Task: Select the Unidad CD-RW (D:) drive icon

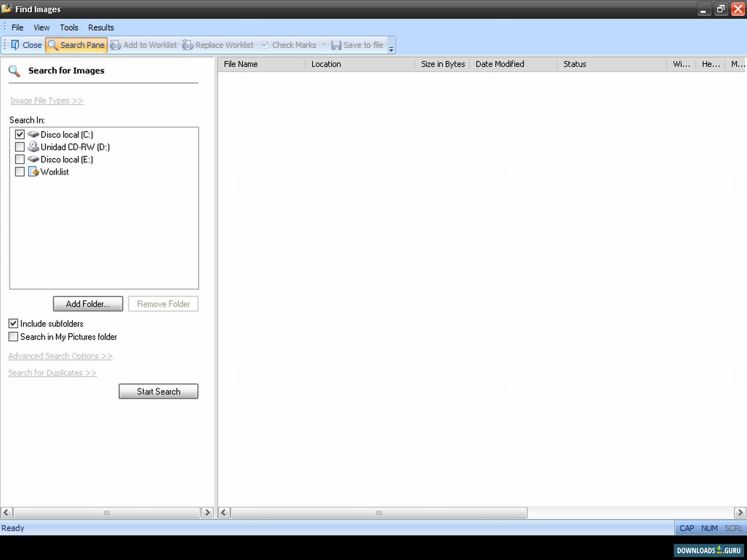Action: (33, 147)
